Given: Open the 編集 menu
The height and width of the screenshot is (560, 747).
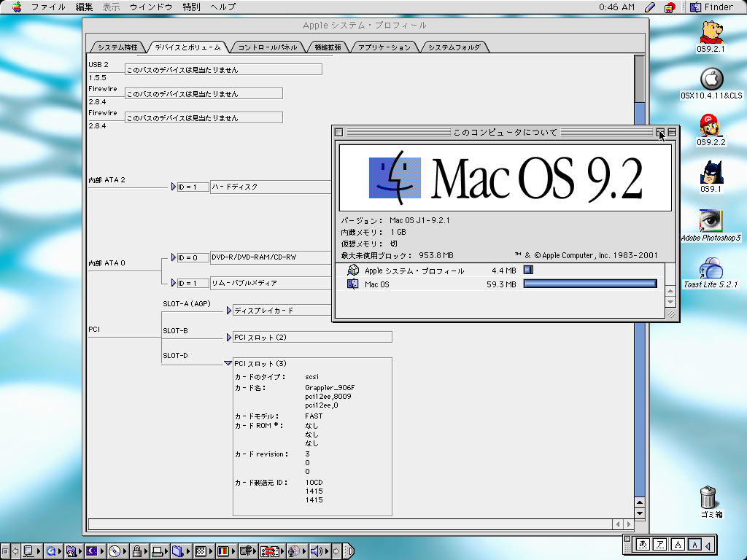Looking at the screenshot, I should [84, 7].
